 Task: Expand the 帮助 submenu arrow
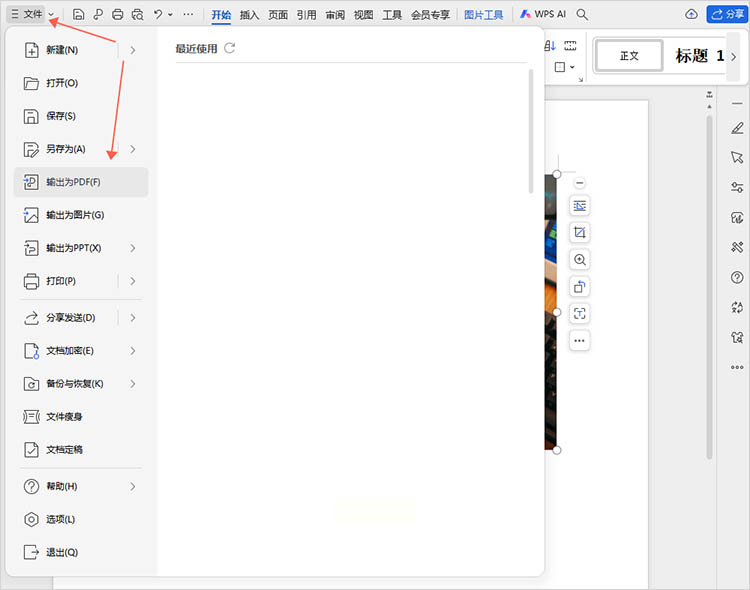(x=132, y=487)
